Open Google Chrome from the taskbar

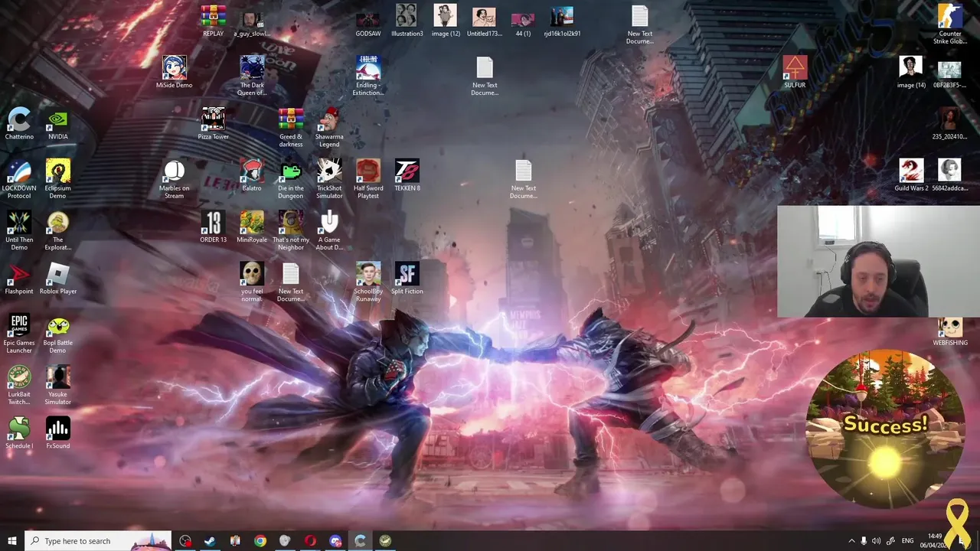(260, 541)
